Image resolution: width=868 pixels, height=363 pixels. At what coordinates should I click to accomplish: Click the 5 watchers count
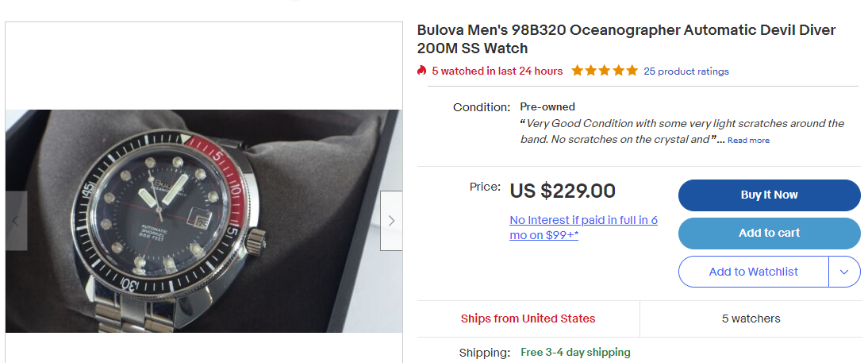pos(751,319)
